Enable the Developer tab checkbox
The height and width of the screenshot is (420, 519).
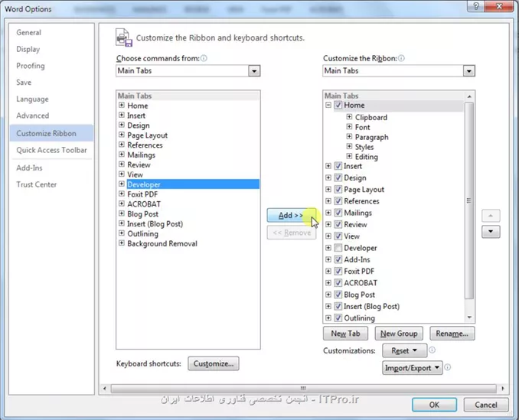click(338, 248)
